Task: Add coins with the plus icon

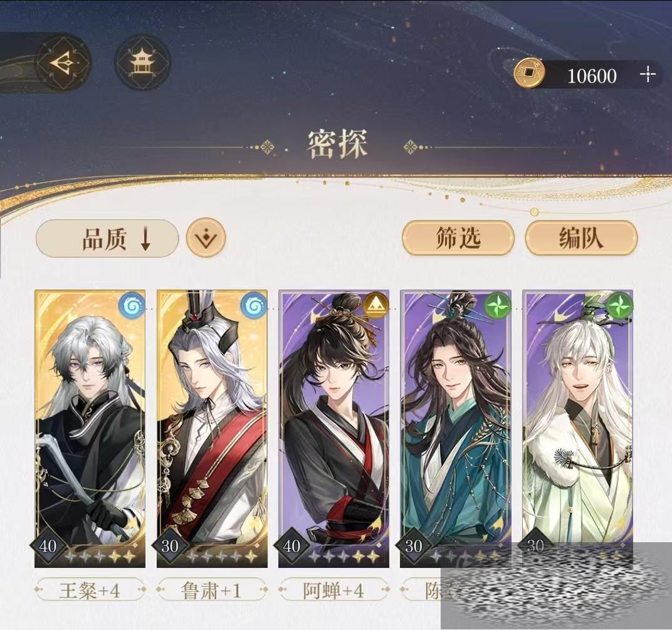Action: pos(647,74)
